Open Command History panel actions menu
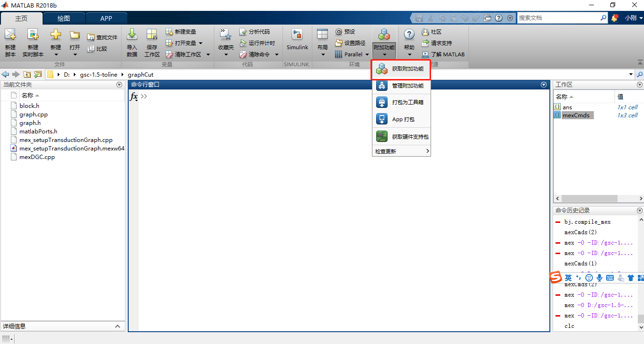The width and height of the screenshot is (644, 344). coord(640,211)
